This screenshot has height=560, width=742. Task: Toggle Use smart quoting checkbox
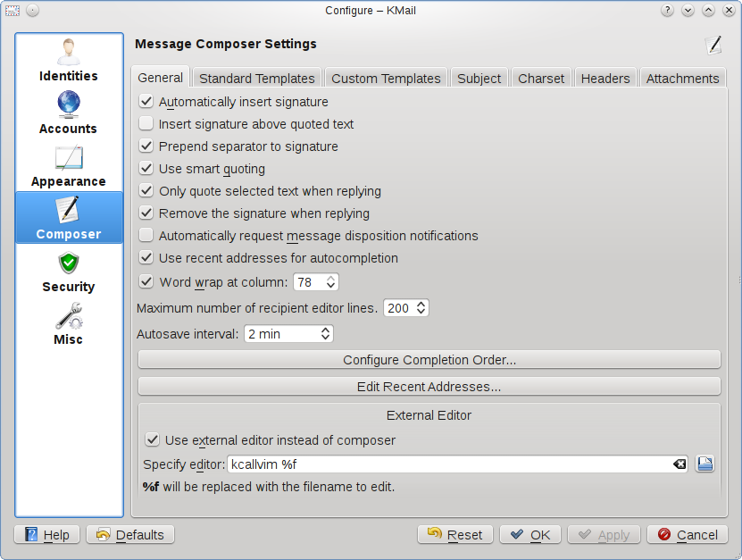coord(146,168)
